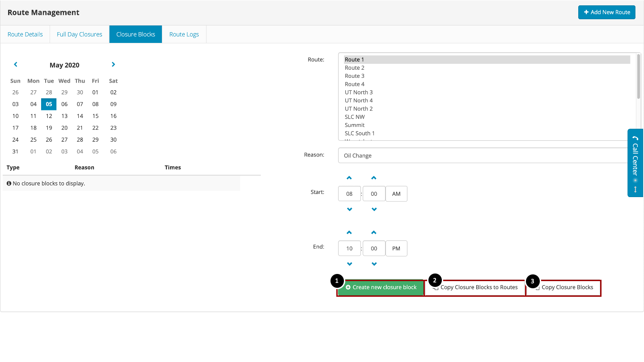The width and height of the screenshot is (644, 362).
Task: Click Add New Route button
Action: [607, 12]
